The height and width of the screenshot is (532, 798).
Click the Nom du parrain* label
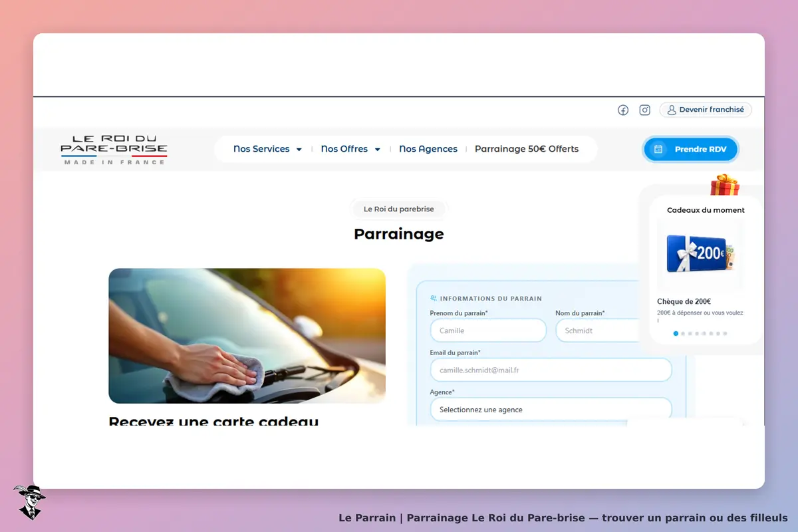click(x=580, y=313)
